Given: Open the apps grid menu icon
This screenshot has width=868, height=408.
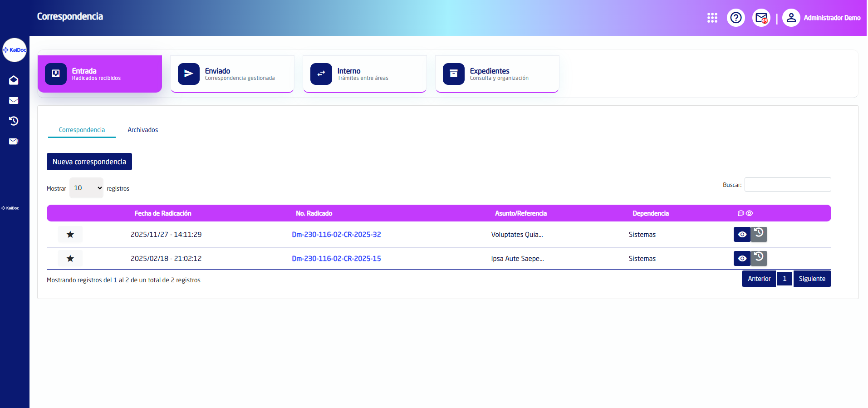Looking at the screenshot, I should pos(712,18).
